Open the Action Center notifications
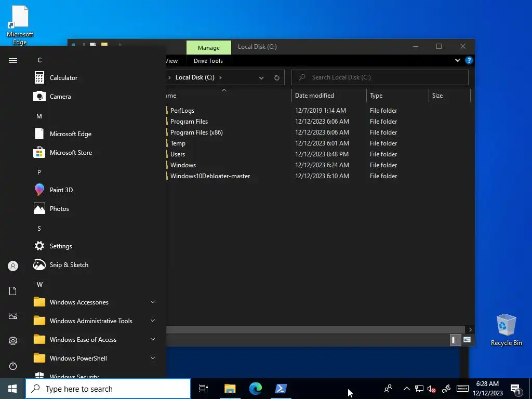 (515, 389)
